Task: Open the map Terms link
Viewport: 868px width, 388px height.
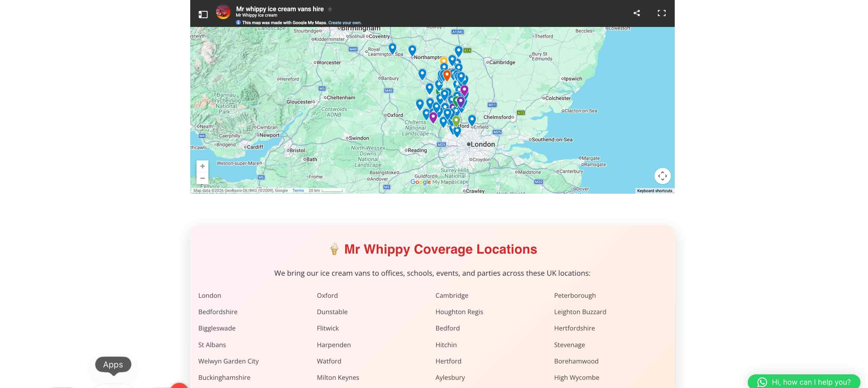Action: (x=298, y=191)
